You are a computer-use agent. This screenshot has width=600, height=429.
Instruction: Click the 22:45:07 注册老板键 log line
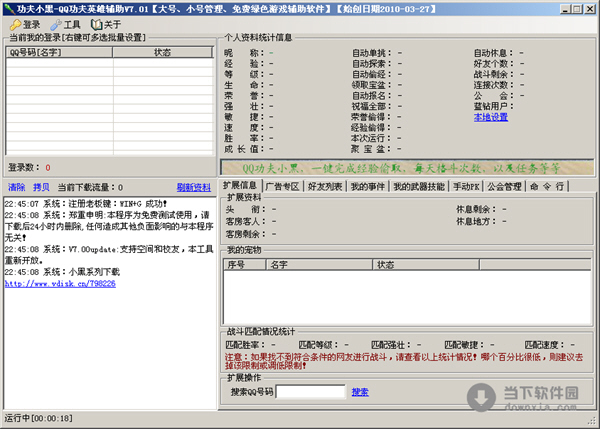[x=86, y=204]
